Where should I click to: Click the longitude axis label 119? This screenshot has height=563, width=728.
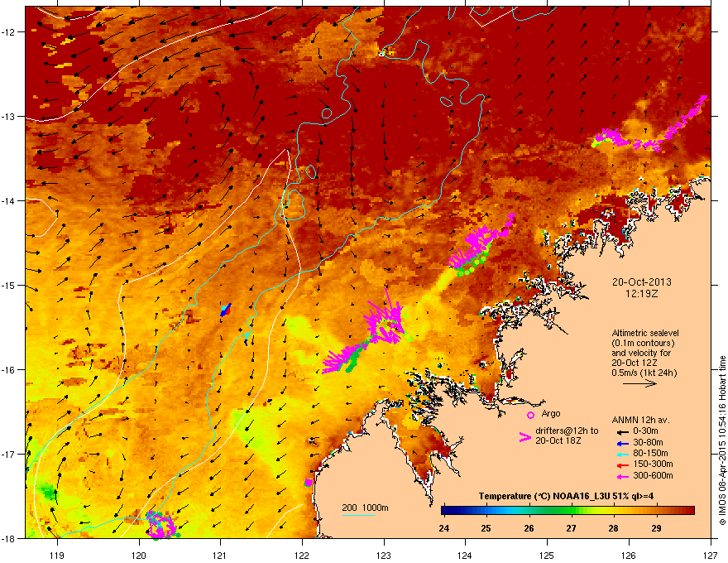click(x=57, y=555)
